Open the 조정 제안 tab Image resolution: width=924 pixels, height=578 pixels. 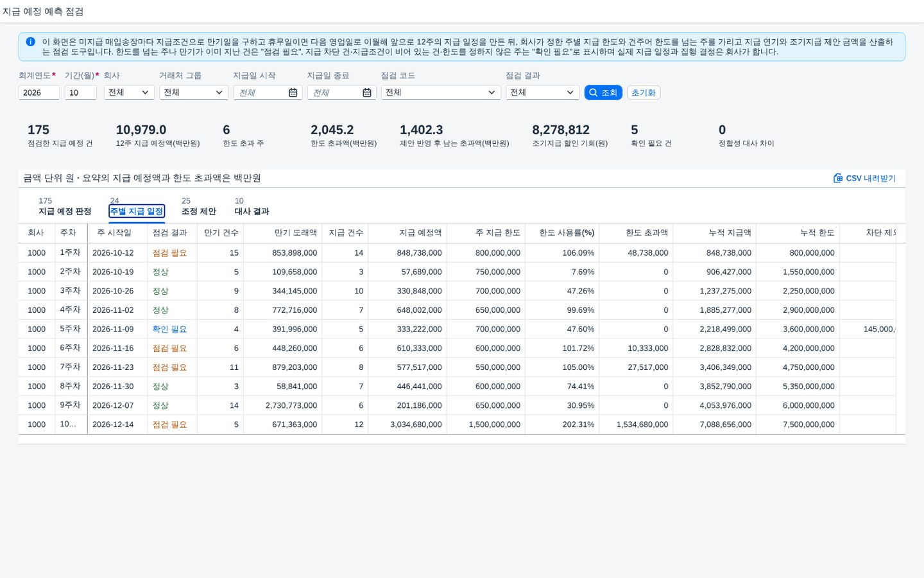[199, 211]
